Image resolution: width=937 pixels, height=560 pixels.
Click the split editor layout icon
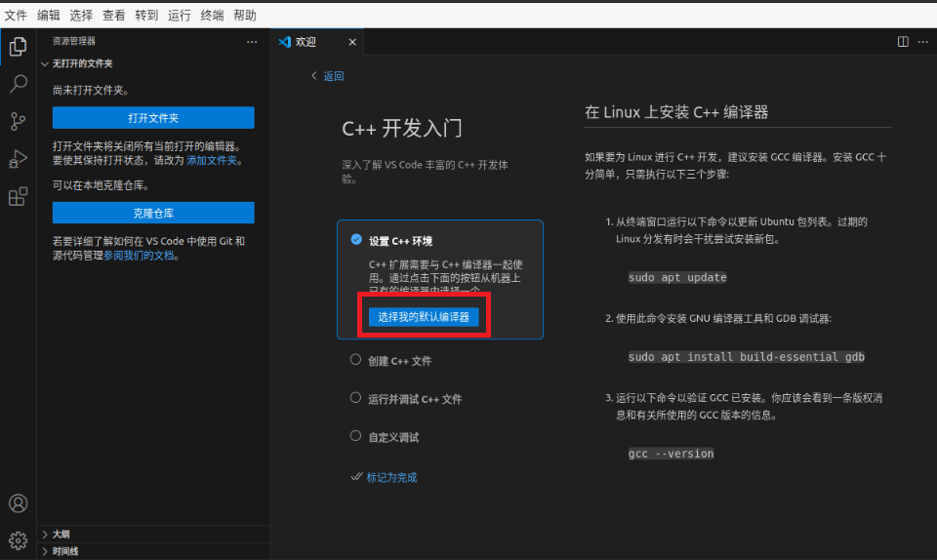click(903, 42)
